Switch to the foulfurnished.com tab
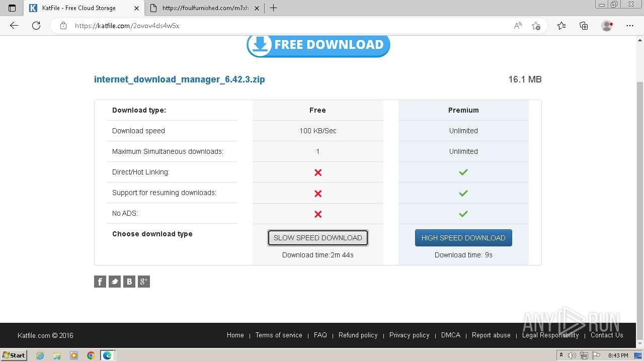The height and width of the screenshot is (362, 644). click(205, 8)
